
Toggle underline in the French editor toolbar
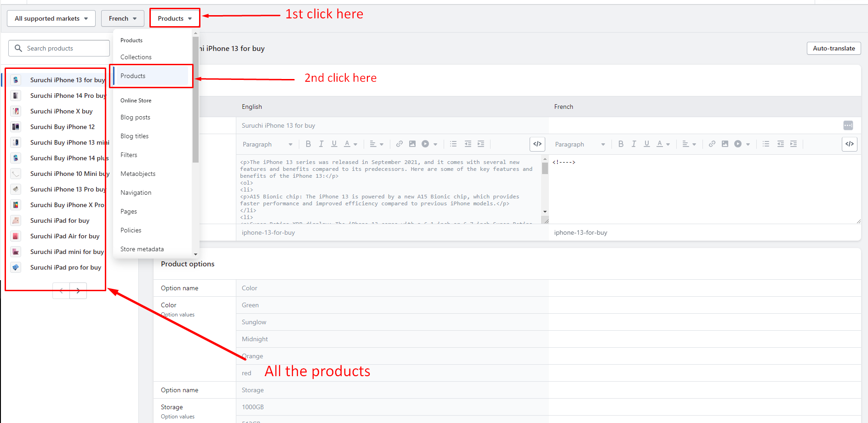[x=646, y=144]
